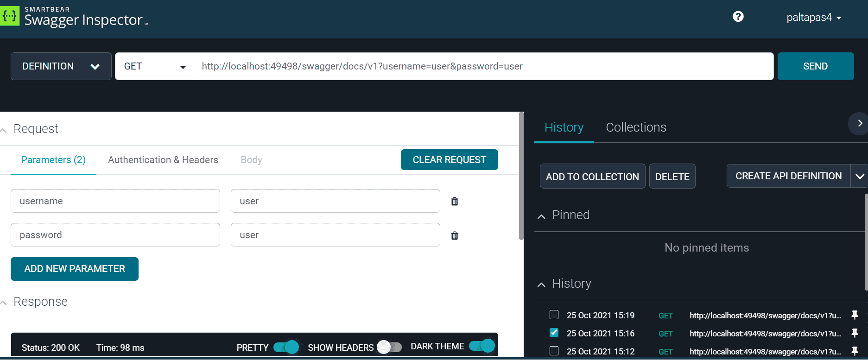Pin the 15:19 history entry
Image resolution: width=868 pixels, height=360 pixels.
click(x=855, y=315)
